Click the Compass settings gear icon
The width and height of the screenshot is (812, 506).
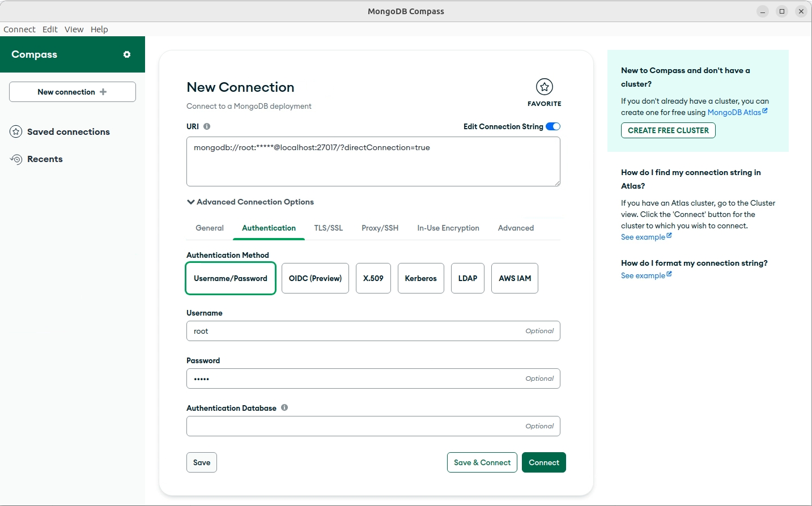(x=127, y=54)
